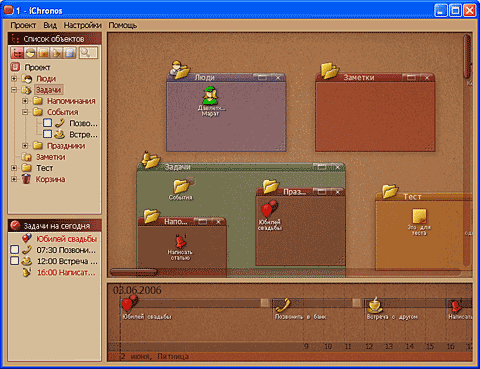
Task: Click the 07:30 Позвони... row text
Action: pos(66,250)
